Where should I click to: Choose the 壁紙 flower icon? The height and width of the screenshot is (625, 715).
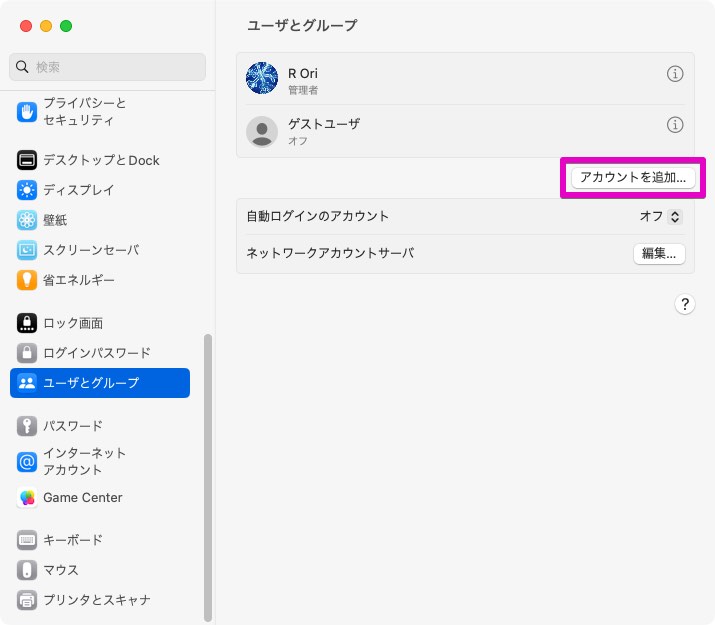click(27, 220)
